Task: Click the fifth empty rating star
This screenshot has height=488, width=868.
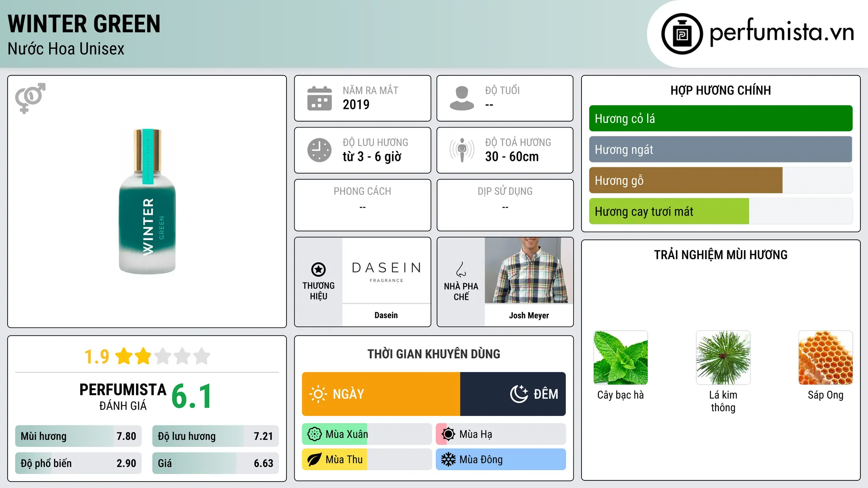Action: tap(202, 356)
